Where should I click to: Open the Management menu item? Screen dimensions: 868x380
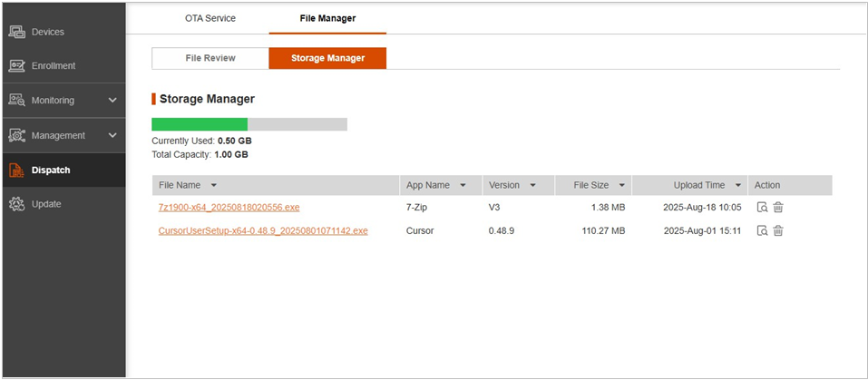coord(63,135)
